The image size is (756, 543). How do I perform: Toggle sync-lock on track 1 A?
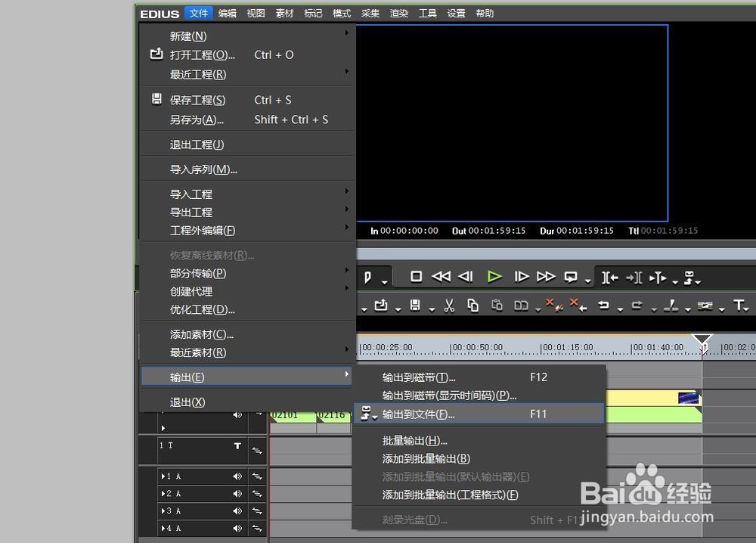[257, 476]
